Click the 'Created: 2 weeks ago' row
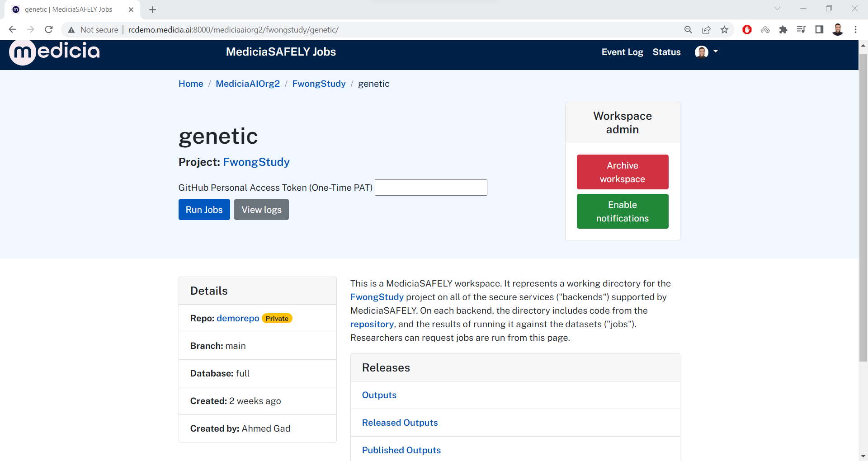The image size is (868, 461). click(258, 401)
